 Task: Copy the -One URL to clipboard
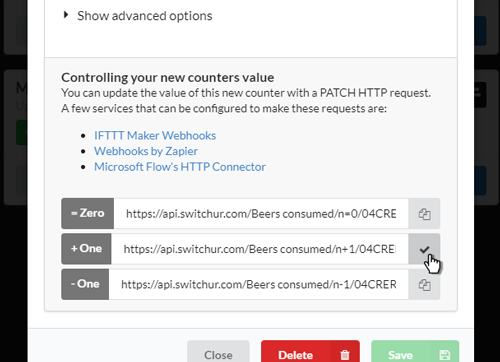pyautogui.click(x=424, y=285)
